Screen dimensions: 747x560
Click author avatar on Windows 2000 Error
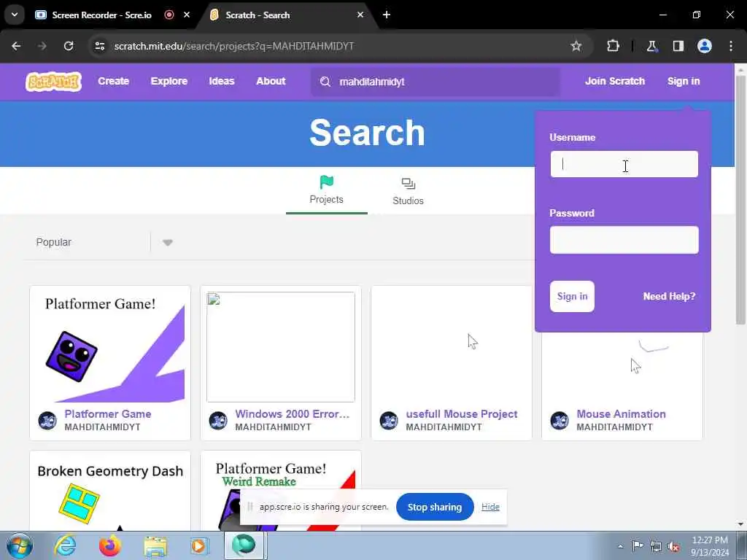[x=218, y=421]
